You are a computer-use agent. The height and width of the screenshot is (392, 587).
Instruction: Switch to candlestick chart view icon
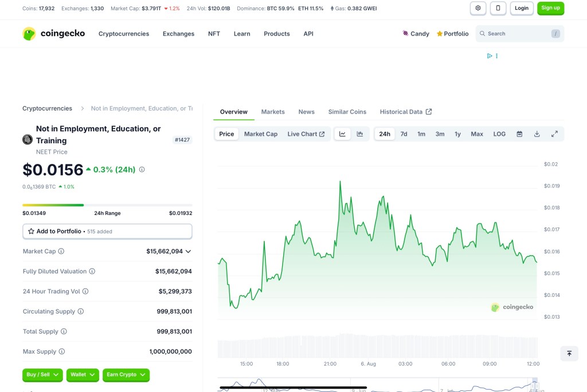tap(360, 134)
